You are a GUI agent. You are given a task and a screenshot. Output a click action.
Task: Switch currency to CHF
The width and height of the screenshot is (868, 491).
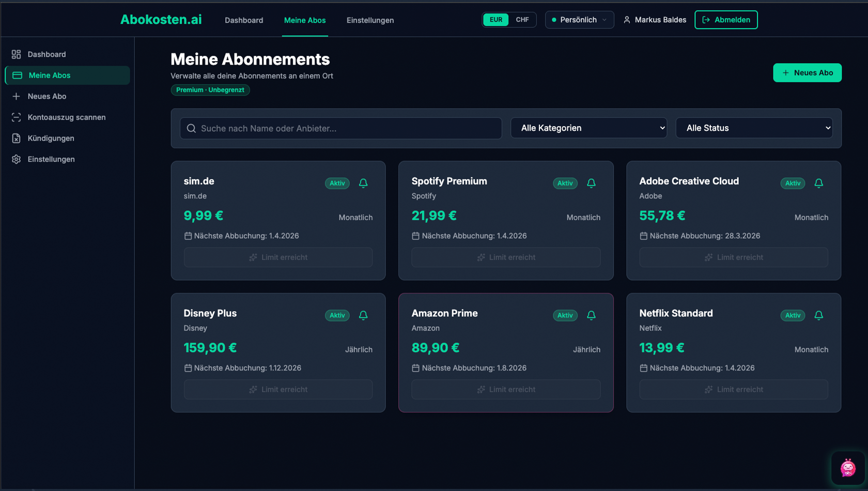pyautogui.click(x=522, y=20)
